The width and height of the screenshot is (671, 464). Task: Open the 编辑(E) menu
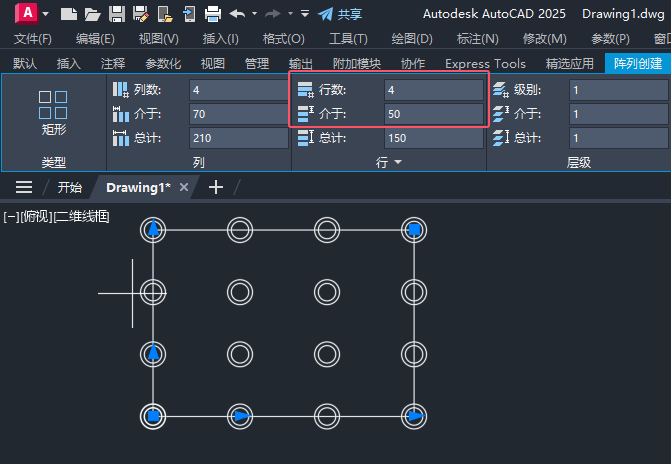(x=95, y=39)
